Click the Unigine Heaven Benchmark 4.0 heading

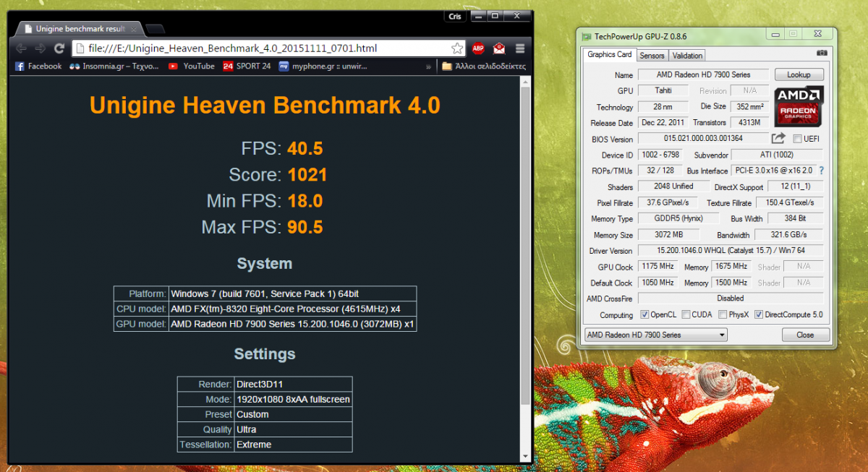[265, 106]
